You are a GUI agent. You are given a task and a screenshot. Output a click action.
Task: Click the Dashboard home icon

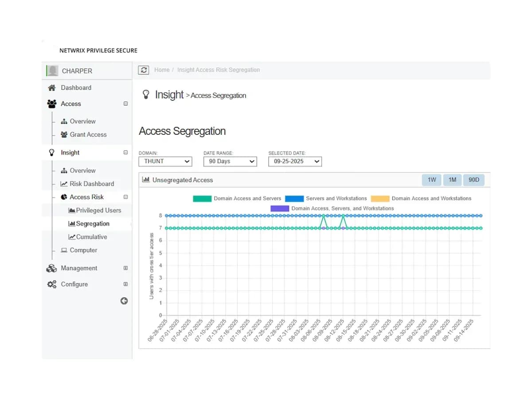[52, 88]
